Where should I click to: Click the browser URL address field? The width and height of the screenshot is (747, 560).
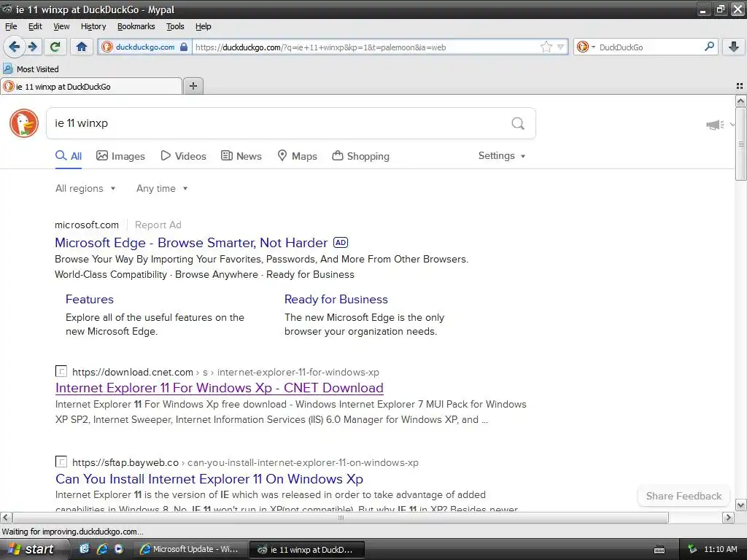click(366, 47)
